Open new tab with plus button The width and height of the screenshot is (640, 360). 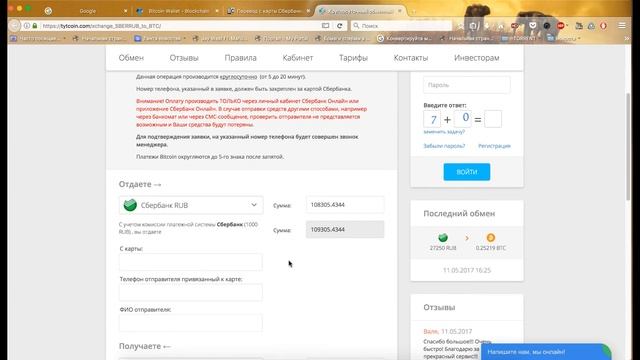coord(413,11)
